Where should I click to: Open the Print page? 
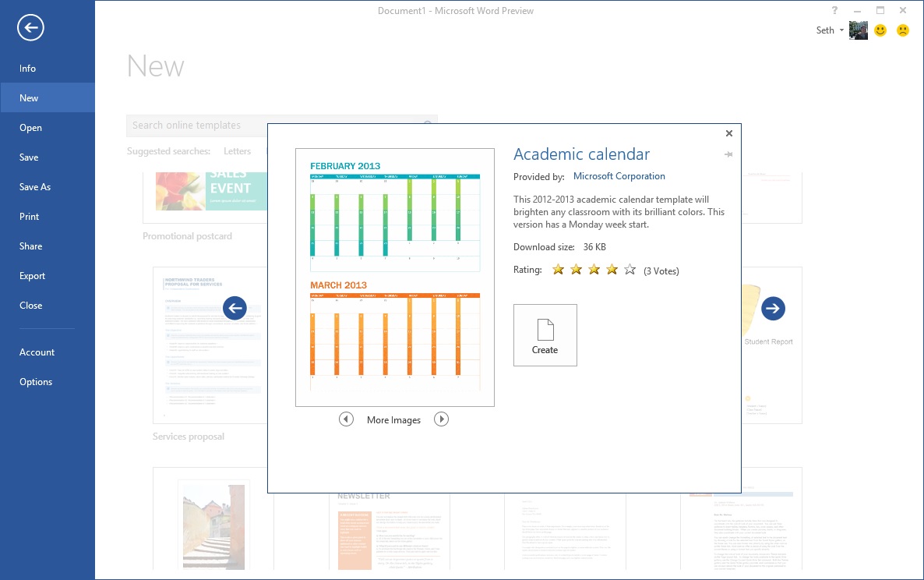30,217
